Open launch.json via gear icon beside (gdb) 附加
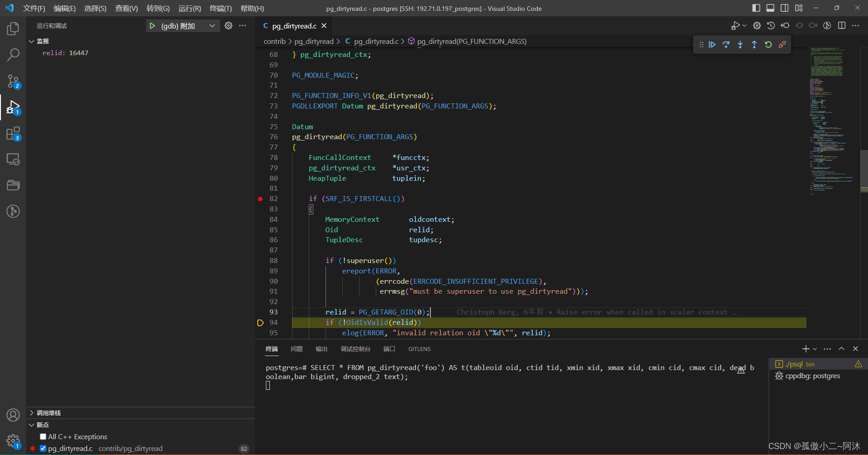Image resolution: width=868 pixels, height=455 pixels. coord(229,26)
